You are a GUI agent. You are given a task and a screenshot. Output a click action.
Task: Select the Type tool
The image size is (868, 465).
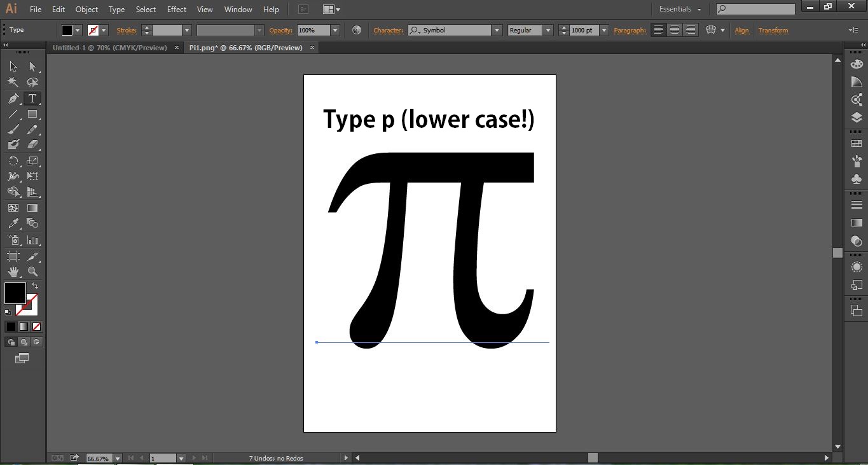tap(32, 99)
